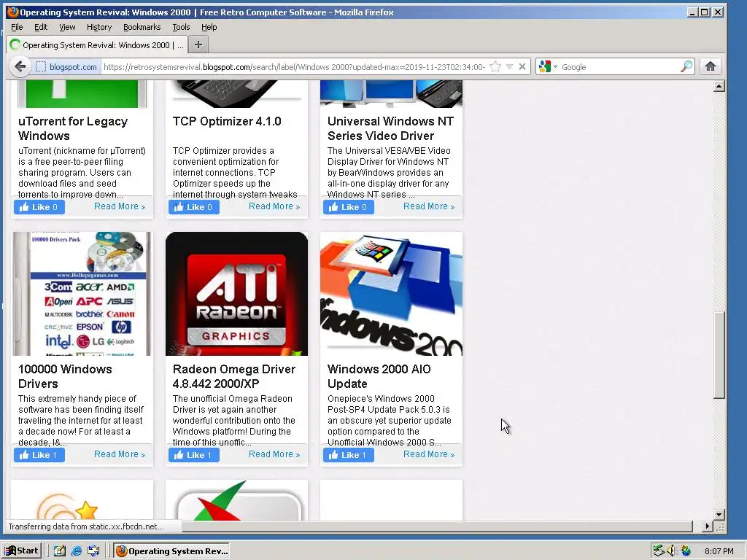Click the site identity blogspot.com badge
This screenshot has height=560, width=747.
pos(66,66)
